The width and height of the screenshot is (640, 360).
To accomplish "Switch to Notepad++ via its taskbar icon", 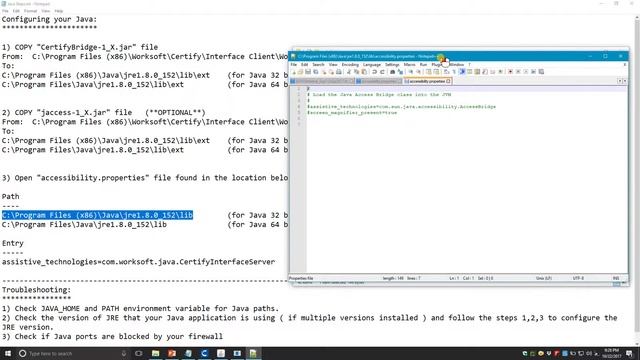I will (x=253, y=353).
